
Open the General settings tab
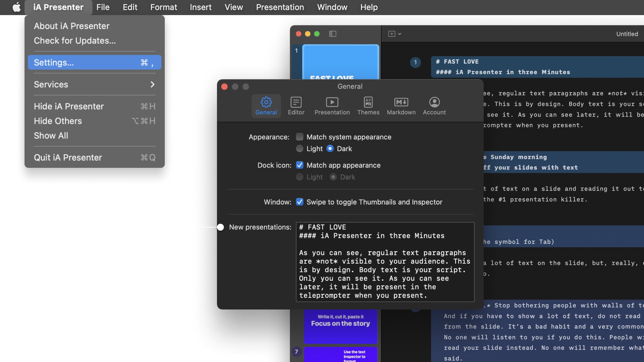(266, 106)
